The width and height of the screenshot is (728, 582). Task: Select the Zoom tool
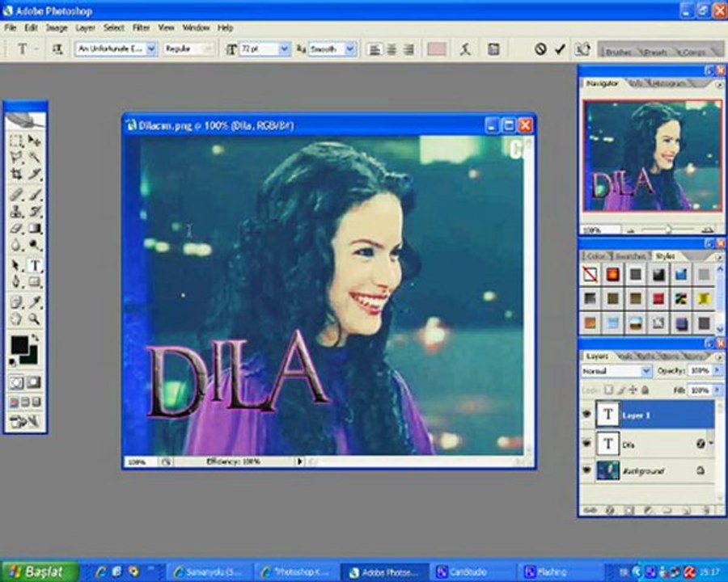point(34,318)
